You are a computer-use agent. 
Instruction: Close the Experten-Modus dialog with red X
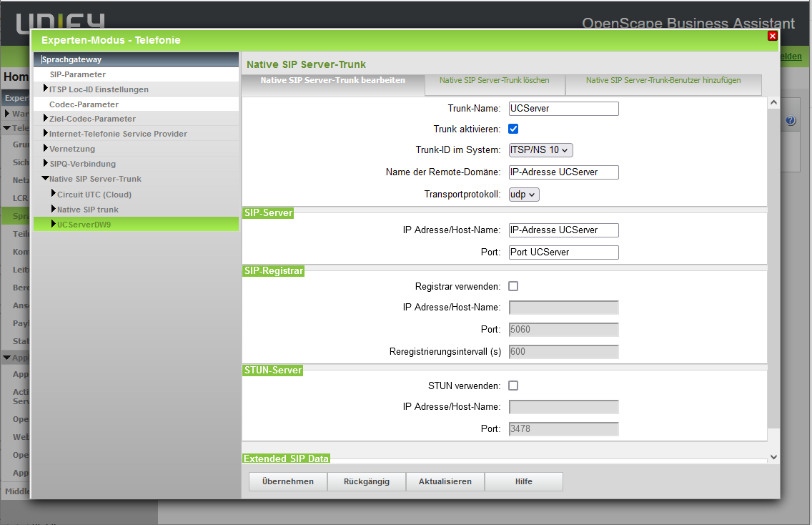coord(772,36)
